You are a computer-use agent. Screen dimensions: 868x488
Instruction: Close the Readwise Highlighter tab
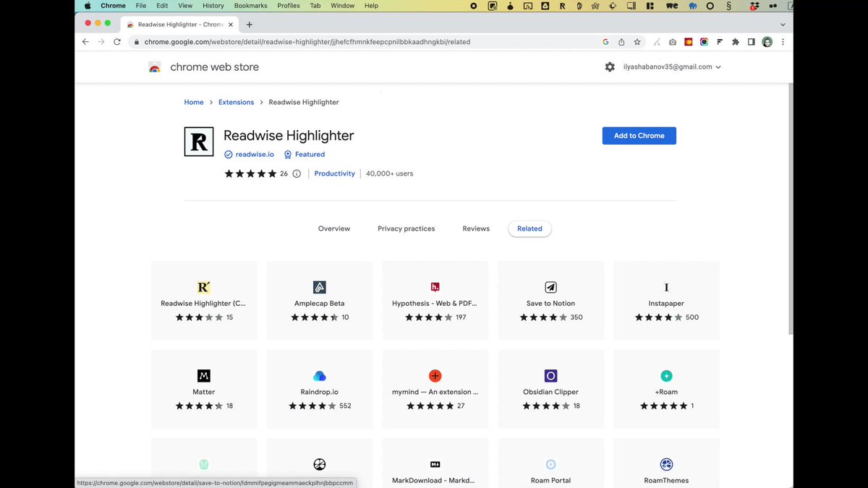click(x=231, y=24)
